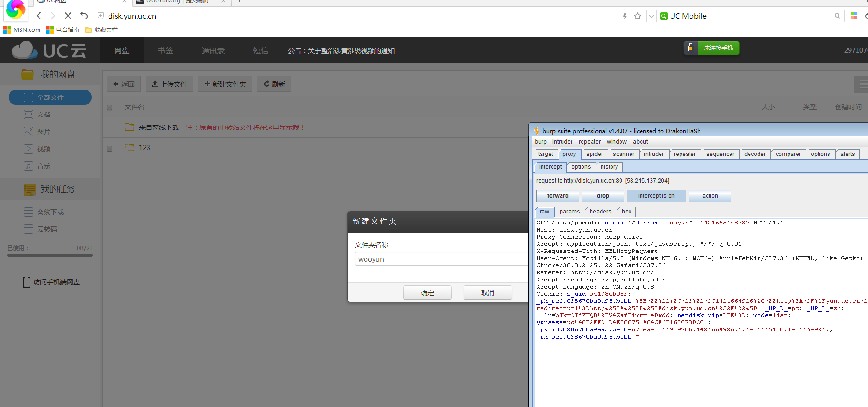Bookmark page with the star icon
The image size is (868, 407).
point(638,16)
